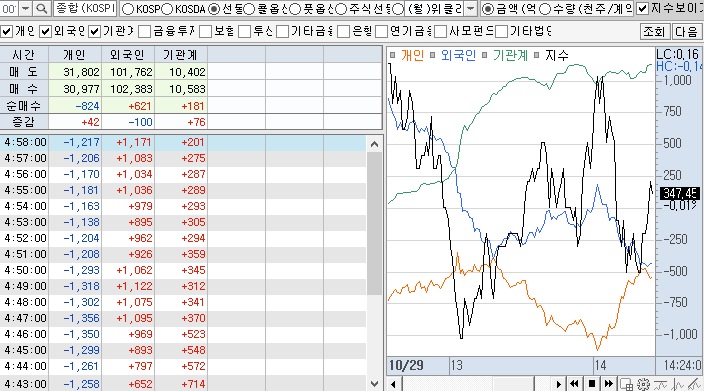This screenshot has width=704, height=391.
Task: Click the 시간 column header
Action: tap(24, 55)
